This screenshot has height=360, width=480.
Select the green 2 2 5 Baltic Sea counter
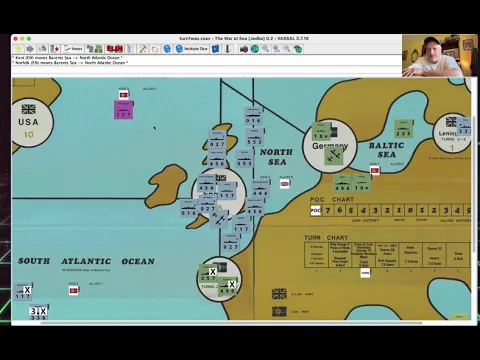pyautogui.click(x=404, y=129)
